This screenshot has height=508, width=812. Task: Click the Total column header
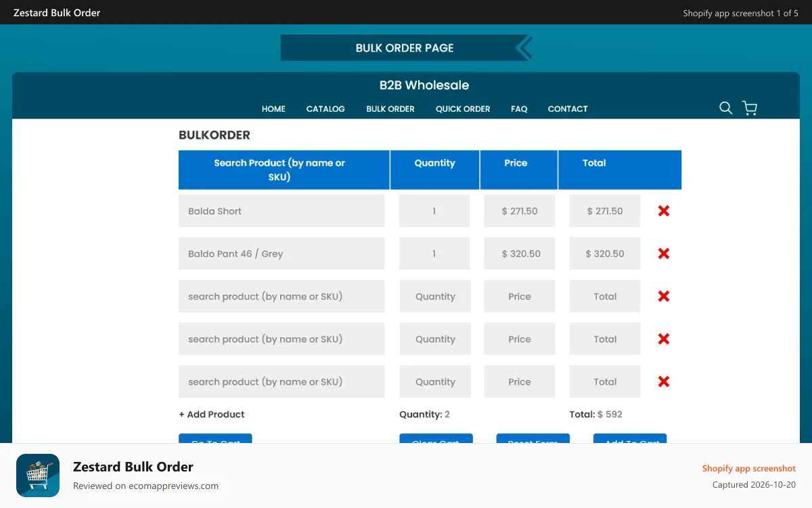620,170
